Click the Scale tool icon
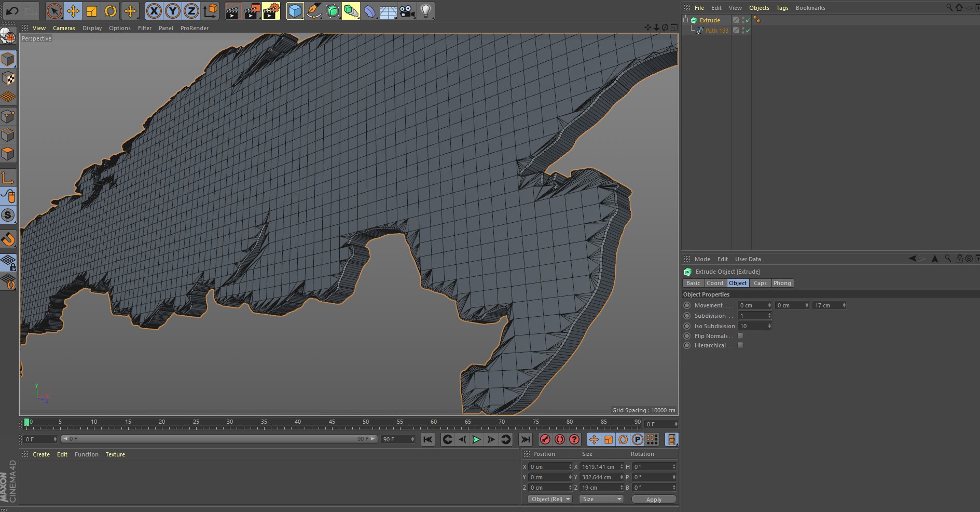 pyautogui.click(x=92, y=11)
